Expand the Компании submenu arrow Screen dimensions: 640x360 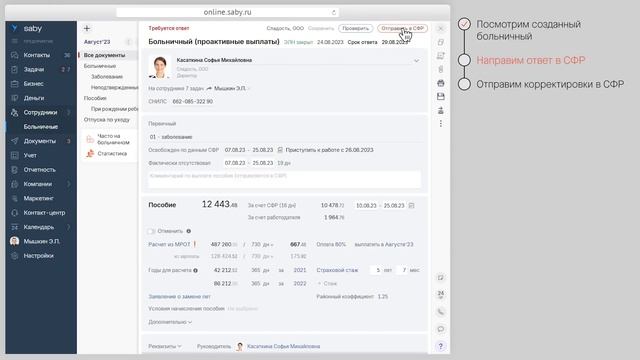coord(69,184)
